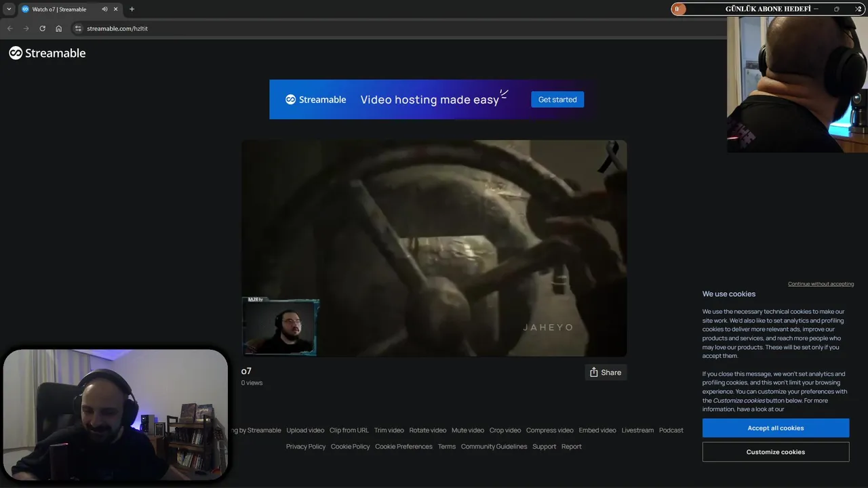Screen dimensions: 868x488
Task: Open the Streamable banner logo
Action: pos(316,100)
